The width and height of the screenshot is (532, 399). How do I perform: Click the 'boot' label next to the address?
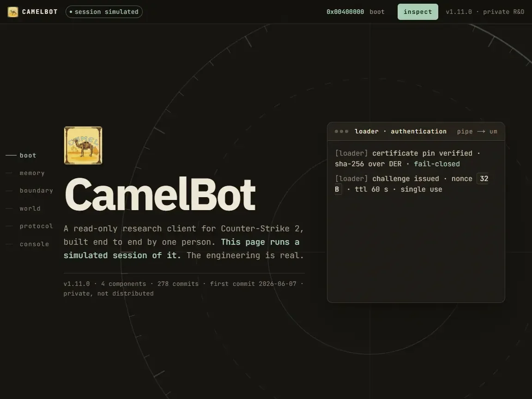pos(377,12)
